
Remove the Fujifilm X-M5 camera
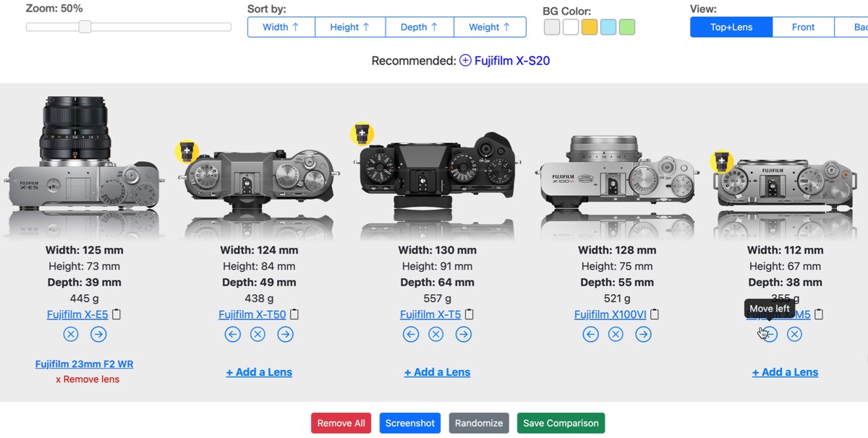794,334
